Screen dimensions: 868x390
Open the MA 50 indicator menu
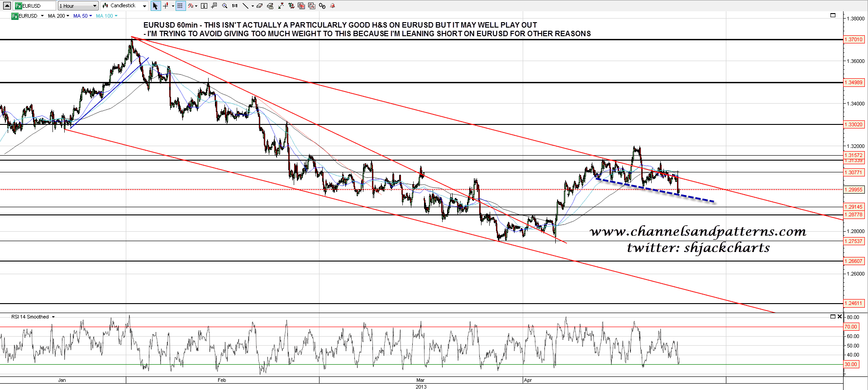click(83, 16)
